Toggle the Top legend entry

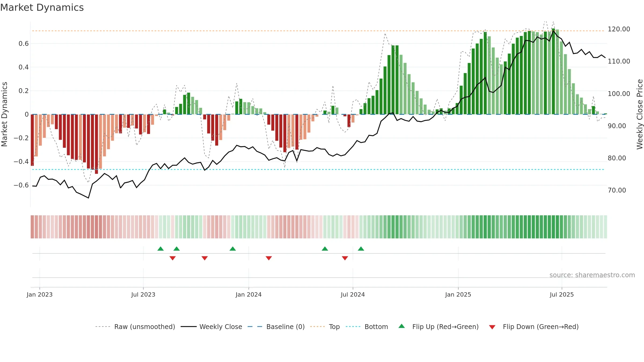tap(325, 327)
